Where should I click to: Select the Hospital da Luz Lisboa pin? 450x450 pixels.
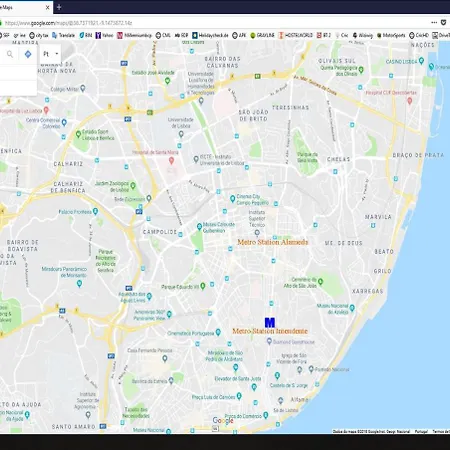pos(46,110)
